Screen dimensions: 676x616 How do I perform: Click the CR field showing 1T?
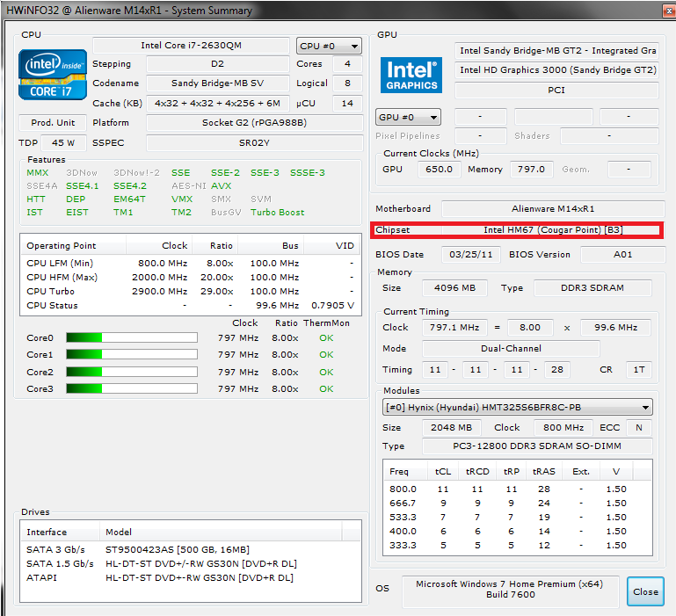point(639,370)
